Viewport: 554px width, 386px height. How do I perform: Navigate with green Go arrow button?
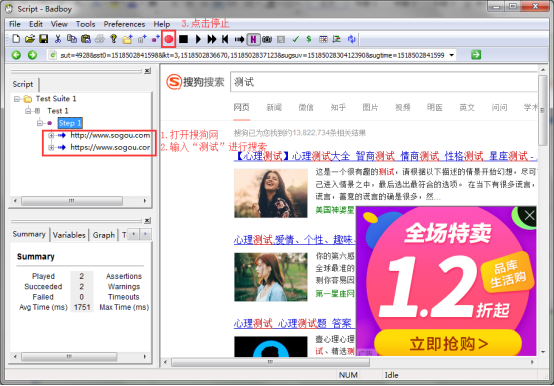coord(476,55)
